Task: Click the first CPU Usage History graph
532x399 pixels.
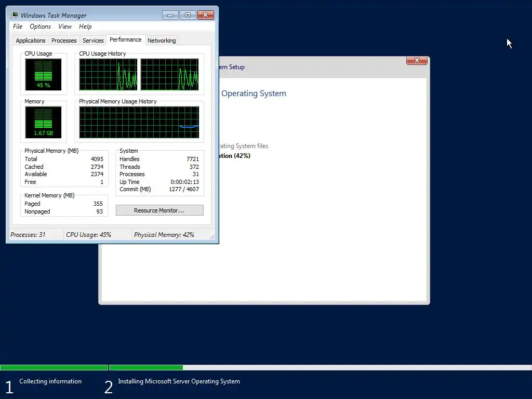Action: [108, 75]
